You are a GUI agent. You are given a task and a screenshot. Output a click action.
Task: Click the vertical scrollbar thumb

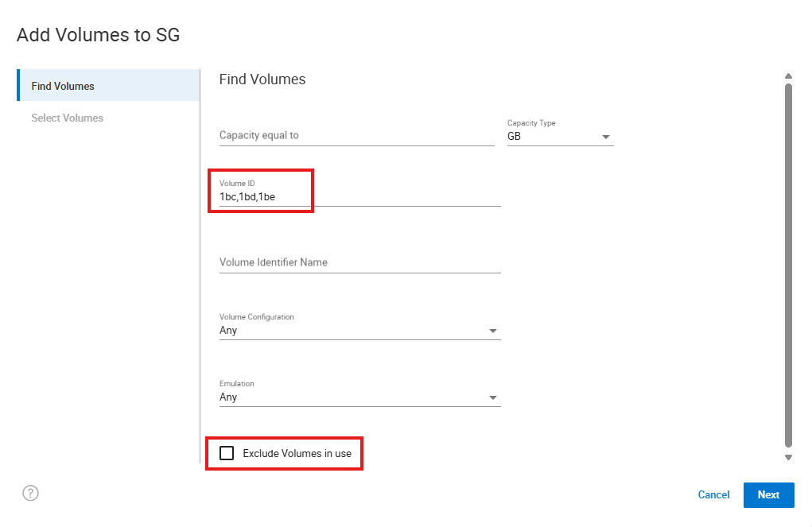[788, 262]
